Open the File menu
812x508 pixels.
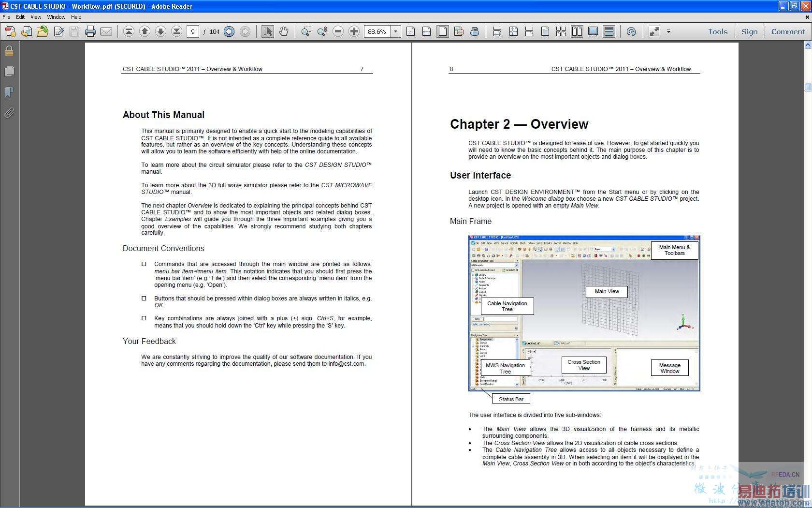6,17
